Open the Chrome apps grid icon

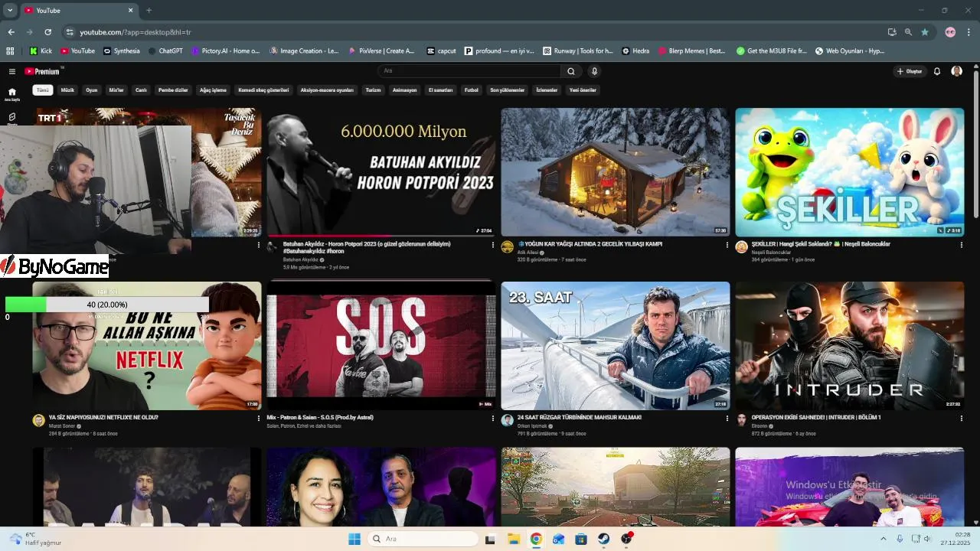[x=10, y=51]
